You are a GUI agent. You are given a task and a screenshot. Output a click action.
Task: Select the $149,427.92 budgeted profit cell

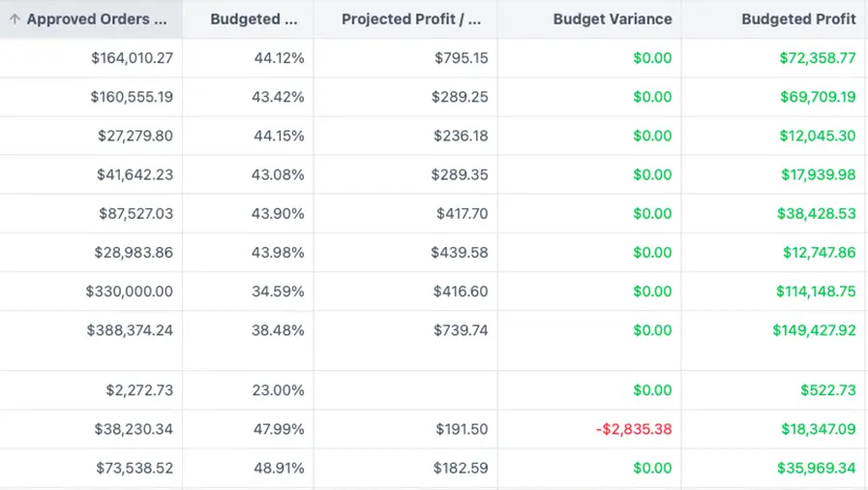pos(814,330)
